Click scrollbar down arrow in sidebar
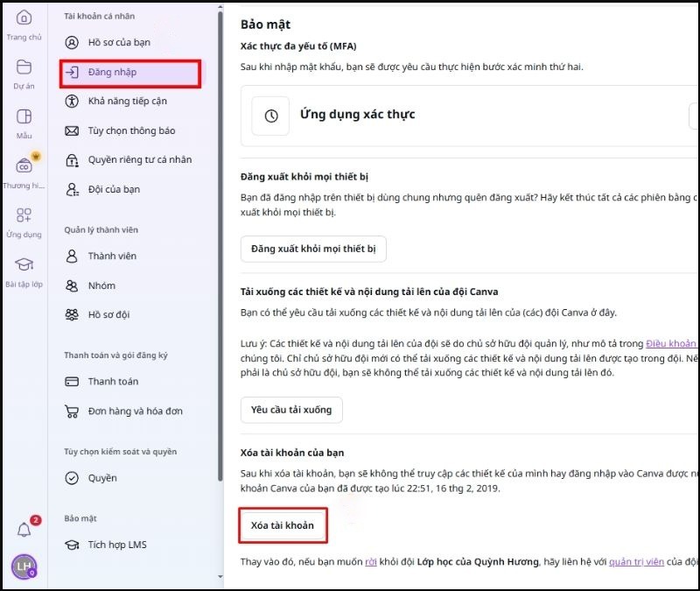This screenshot has width=700, height=591. click(220, 577)
